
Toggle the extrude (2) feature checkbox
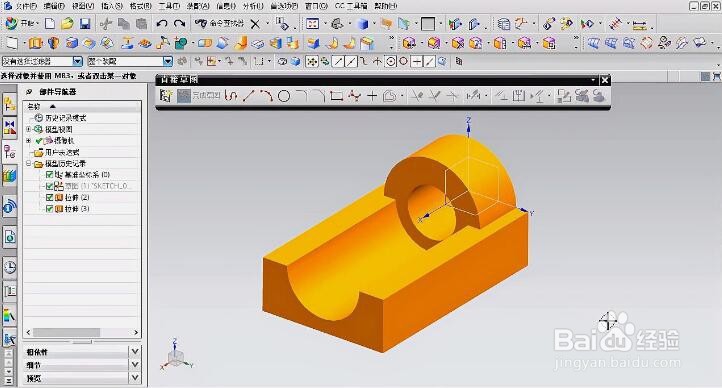click(49, 197)
